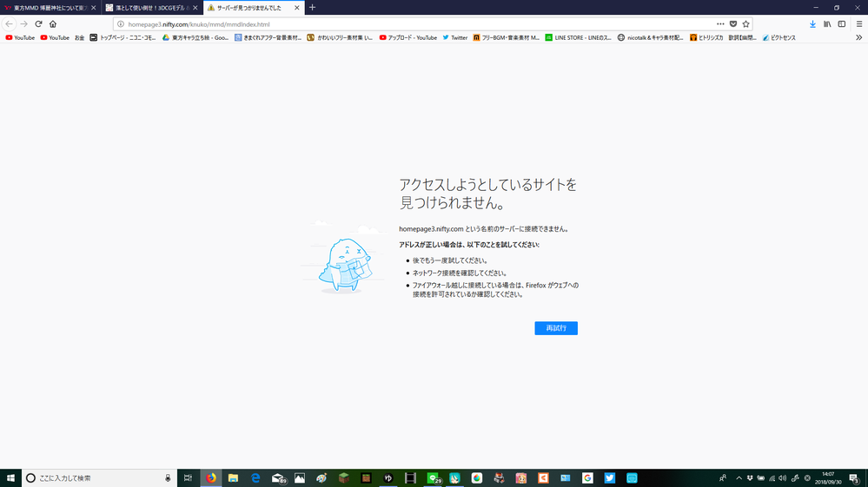The height and width of the screenshot is (487, 868).
Task: Click the back navigation arrow
Action: 10,24
